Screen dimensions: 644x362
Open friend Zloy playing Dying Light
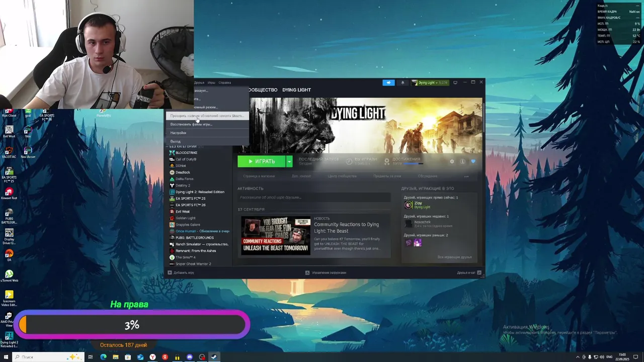coord(418,205)
